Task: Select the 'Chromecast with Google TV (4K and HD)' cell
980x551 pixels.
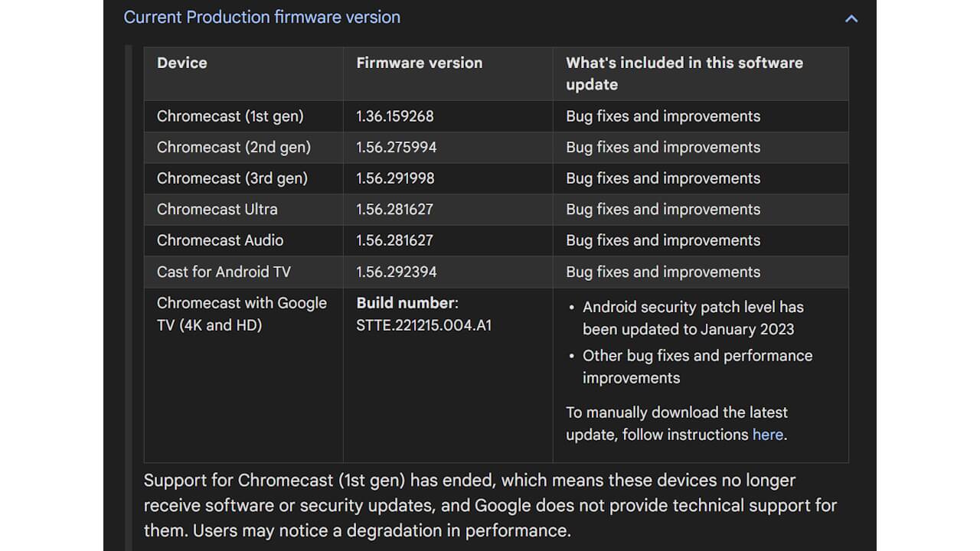Action: coord(242,314)
